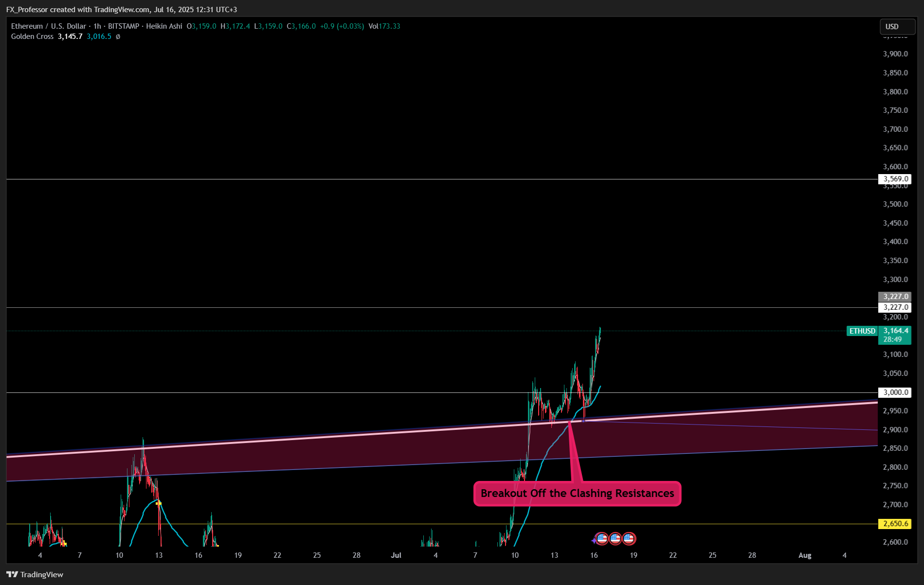Click the 3,700.0 price axis label
This screenshot has height=585, width=924.
pyautogui.click(x=896, y=129)
